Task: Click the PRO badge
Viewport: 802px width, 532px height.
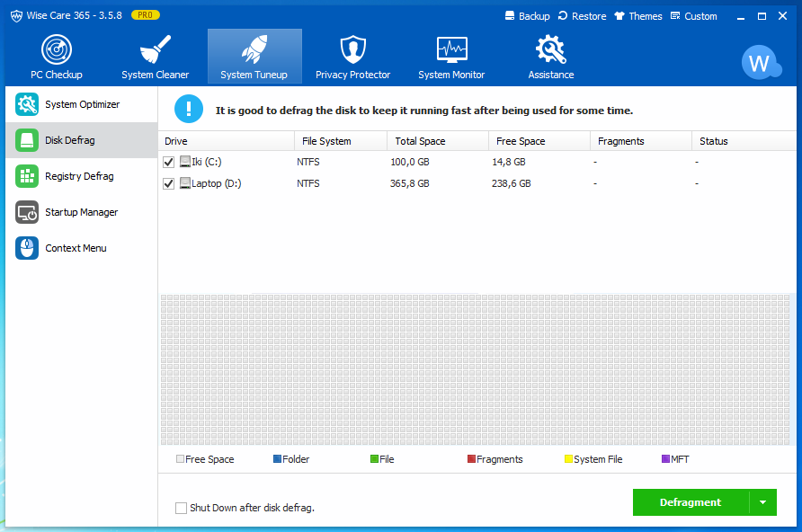Action: pos(146,15)
